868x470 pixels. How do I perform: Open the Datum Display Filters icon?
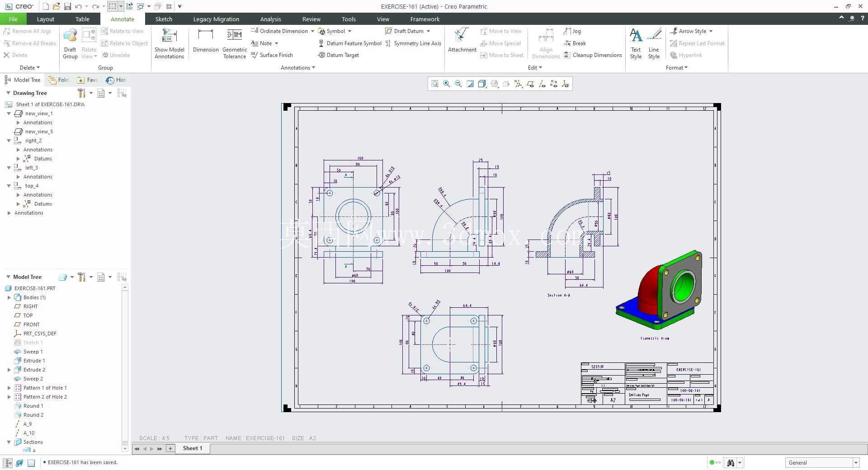[x=518, y=84]
